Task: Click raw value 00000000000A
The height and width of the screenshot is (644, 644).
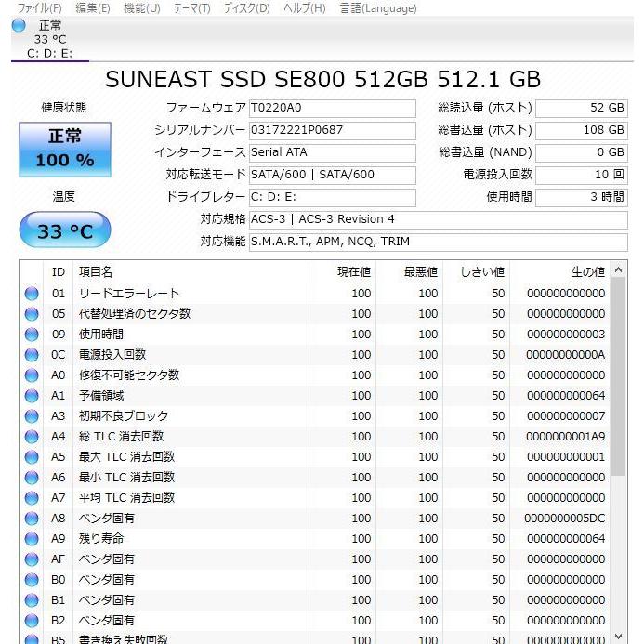Action: (x=566, y=354)
